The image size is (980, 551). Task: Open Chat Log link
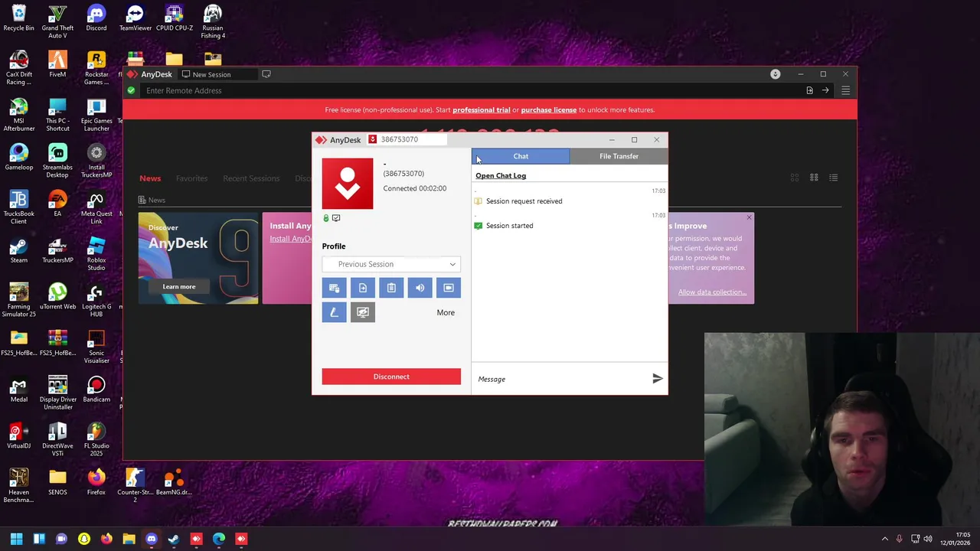pos(501,175)
